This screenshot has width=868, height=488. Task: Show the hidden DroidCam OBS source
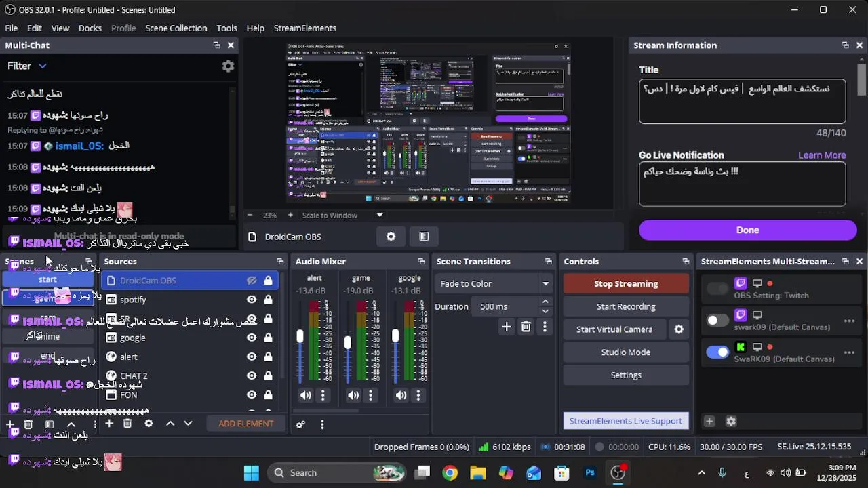click(252, 281)
